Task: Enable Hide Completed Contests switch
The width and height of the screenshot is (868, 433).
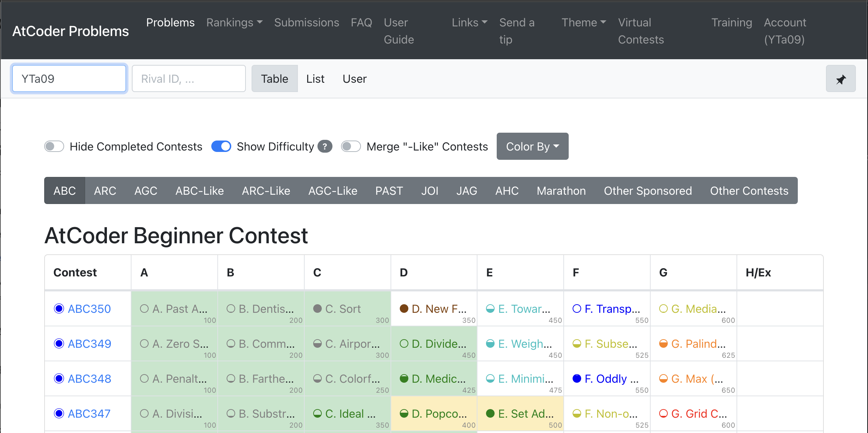Action: (x=54, y=147)
